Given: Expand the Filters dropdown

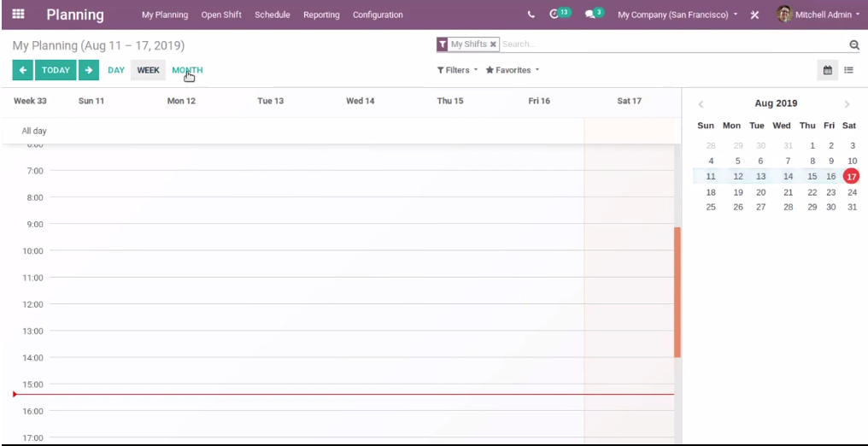Looking at the screenshot, I should [457, 70].
